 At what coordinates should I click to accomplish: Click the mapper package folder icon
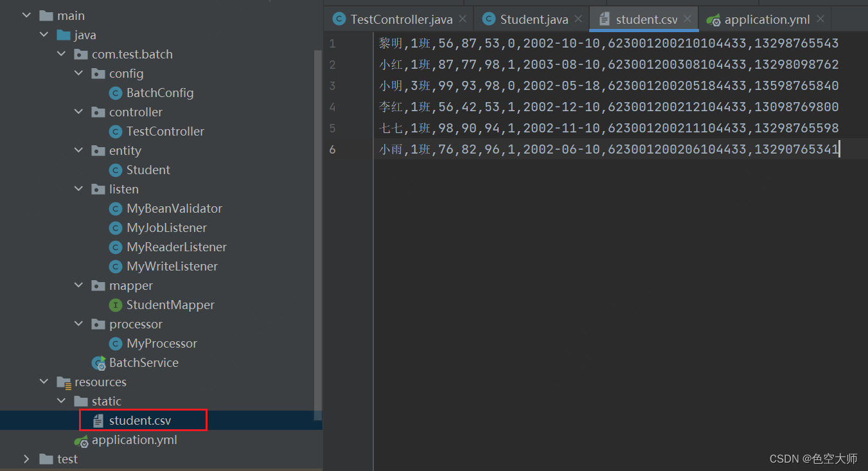98,285
